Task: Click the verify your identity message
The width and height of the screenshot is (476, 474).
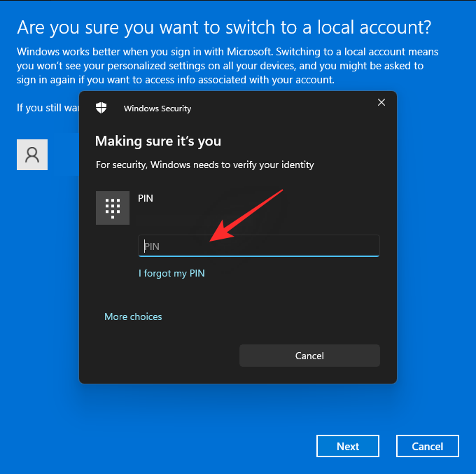Action: tap(205, 165)
